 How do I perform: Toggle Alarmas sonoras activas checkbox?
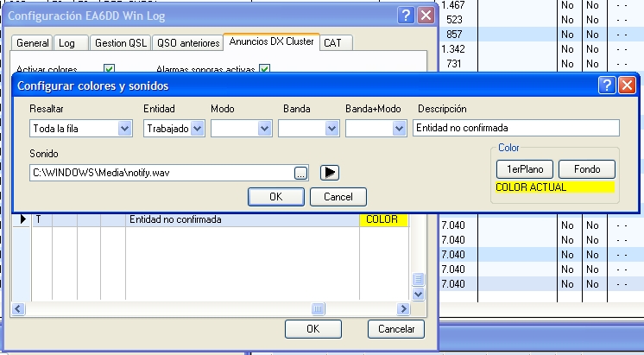click(264, 69)
